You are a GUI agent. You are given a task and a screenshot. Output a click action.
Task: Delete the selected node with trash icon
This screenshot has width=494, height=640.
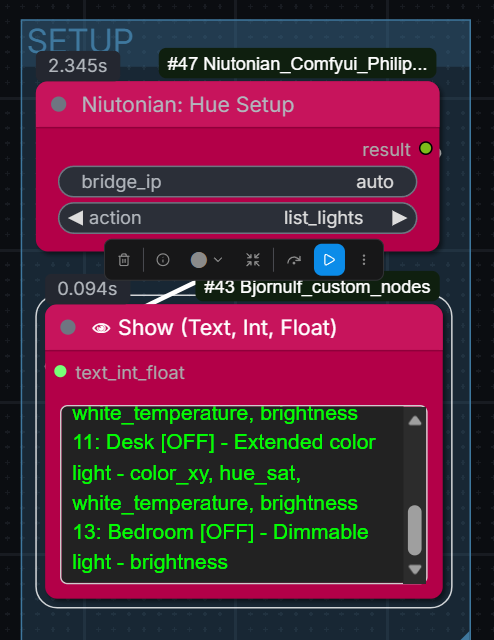124,260
